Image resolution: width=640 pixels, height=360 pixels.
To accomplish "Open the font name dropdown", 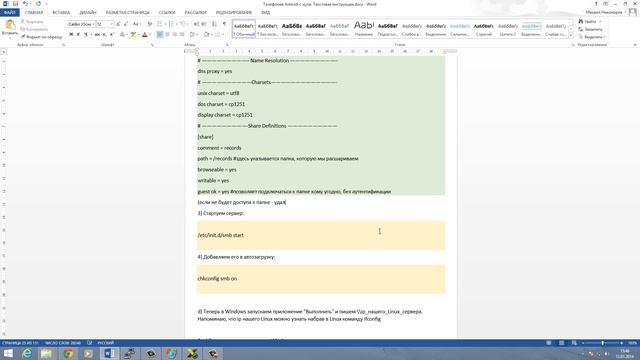I will (x=93, y=24).
